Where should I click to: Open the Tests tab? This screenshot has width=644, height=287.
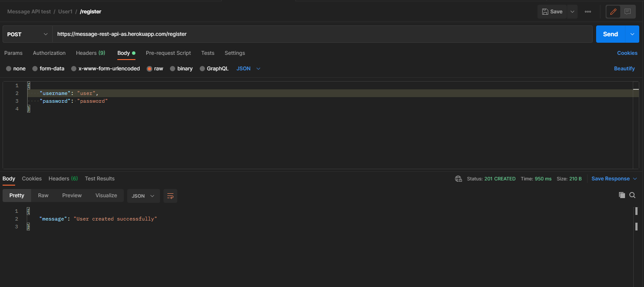coord(207,53)
